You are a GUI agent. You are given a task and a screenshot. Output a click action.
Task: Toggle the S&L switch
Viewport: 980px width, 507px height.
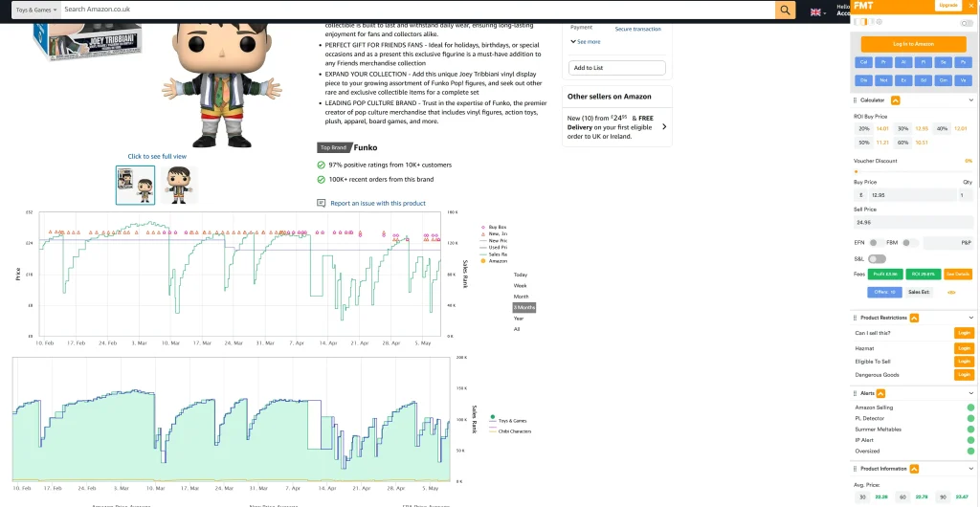coord(877,258)
